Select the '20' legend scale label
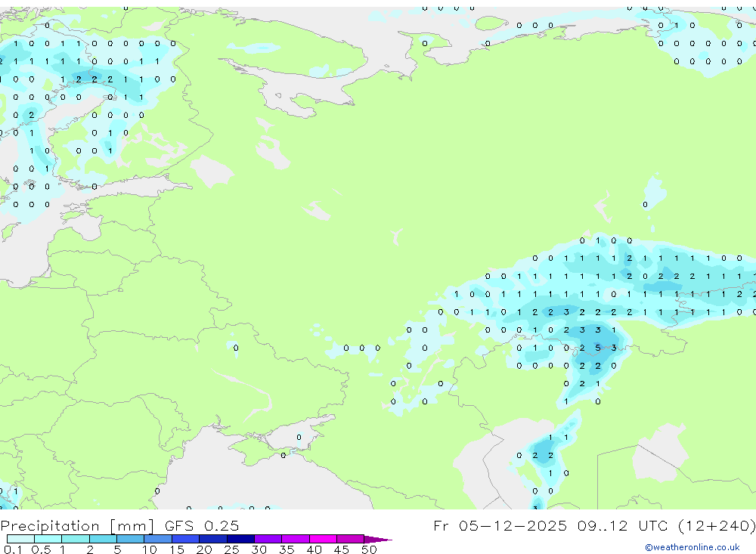The width and height of the screenshot is (756, 554). (x=204, y=549)
